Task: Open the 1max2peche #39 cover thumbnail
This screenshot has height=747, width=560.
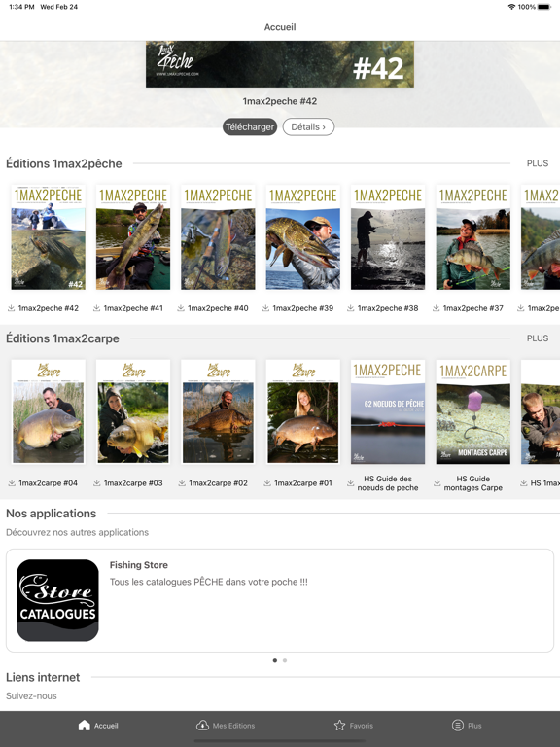Action: [303, 237]
